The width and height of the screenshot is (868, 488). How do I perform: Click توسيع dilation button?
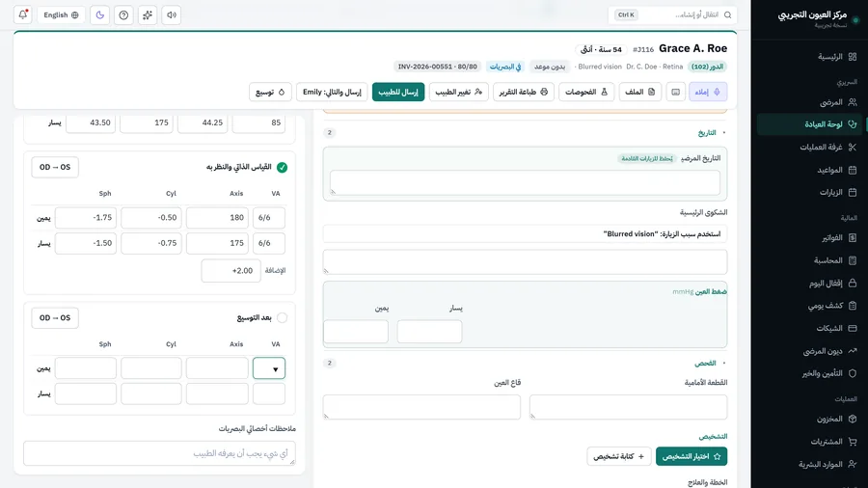coord(270,92)
